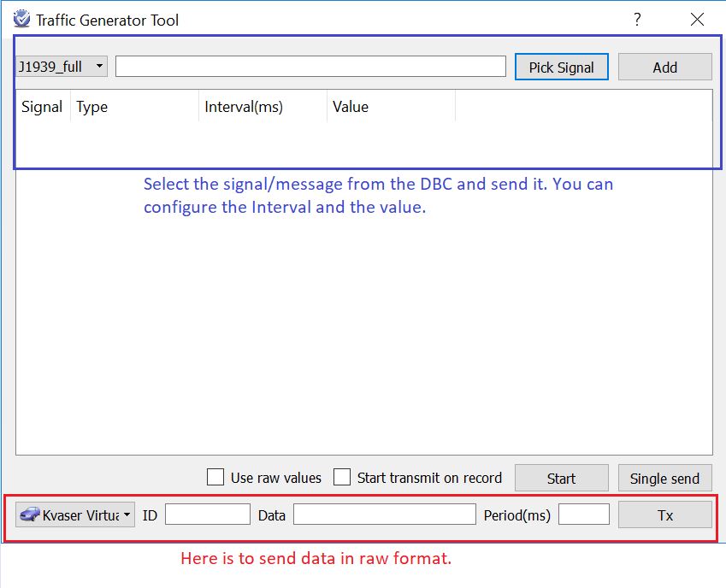The image size is (726, 588).
Task: Open the J1939_full database dropdown
Action: coord(62,67)
